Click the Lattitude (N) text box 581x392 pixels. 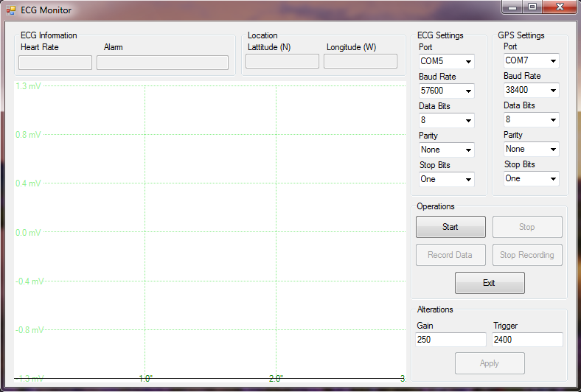point(282,61)
